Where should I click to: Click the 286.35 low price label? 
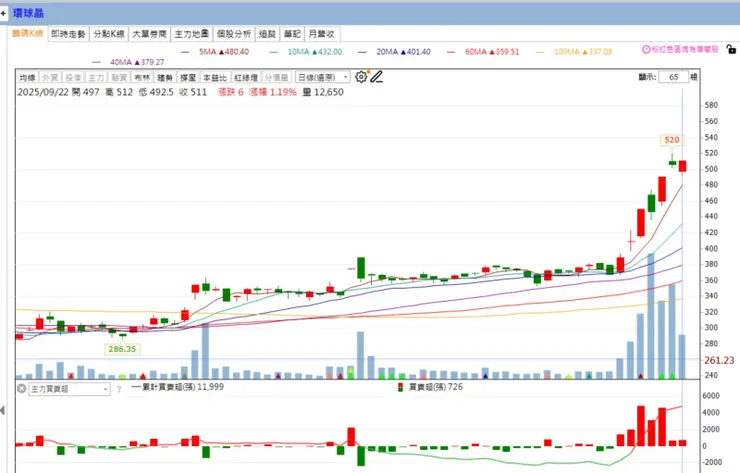(x=122, y=349)
